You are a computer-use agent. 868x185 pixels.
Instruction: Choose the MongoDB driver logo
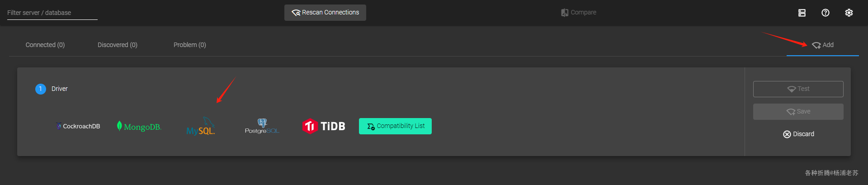click(x=139, y=126)
